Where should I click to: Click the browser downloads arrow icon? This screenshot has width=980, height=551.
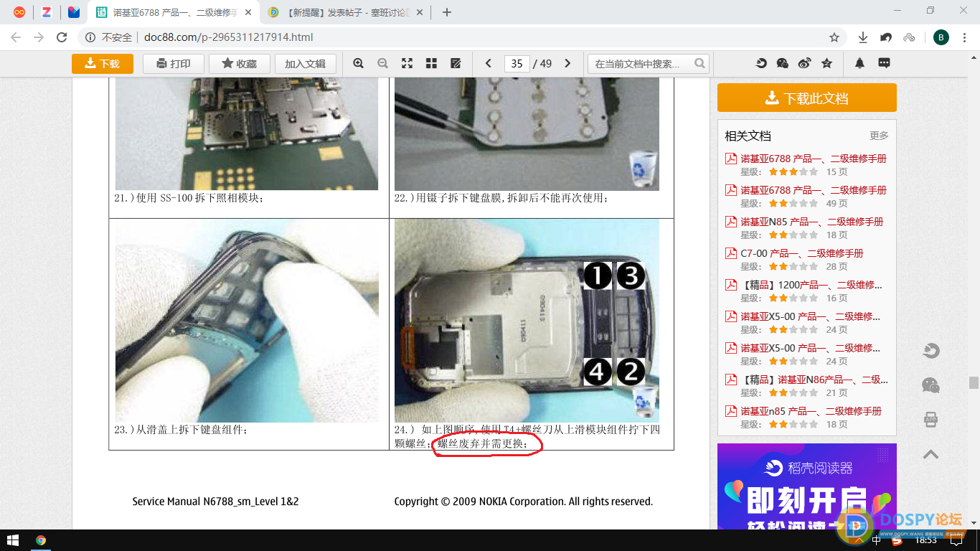863,37
